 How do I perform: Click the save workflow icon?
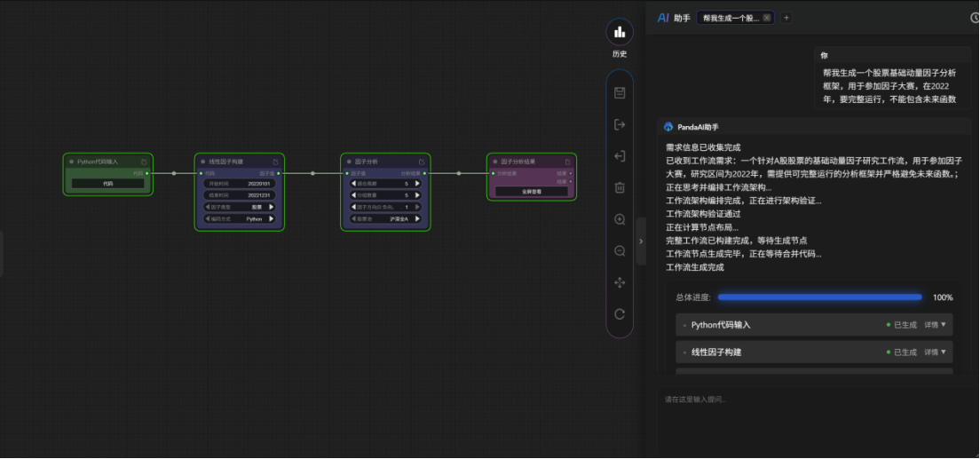[x=620, y=93]
